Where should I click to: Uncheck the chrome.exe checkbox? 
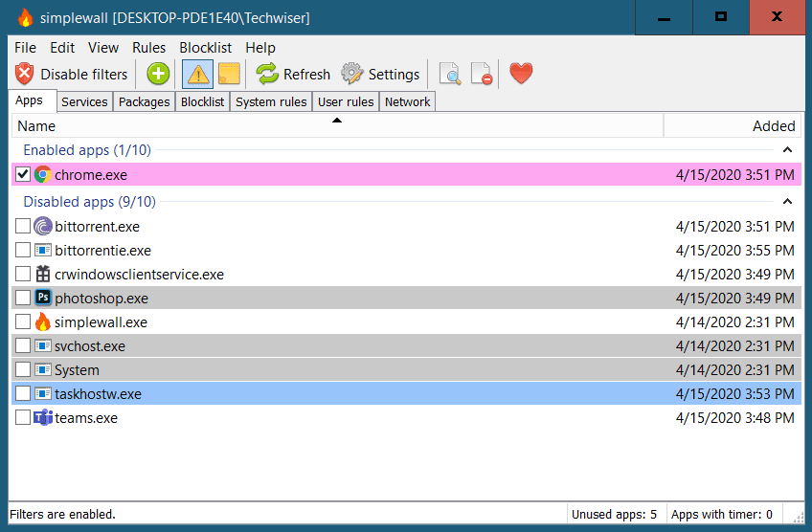(23, 174)
